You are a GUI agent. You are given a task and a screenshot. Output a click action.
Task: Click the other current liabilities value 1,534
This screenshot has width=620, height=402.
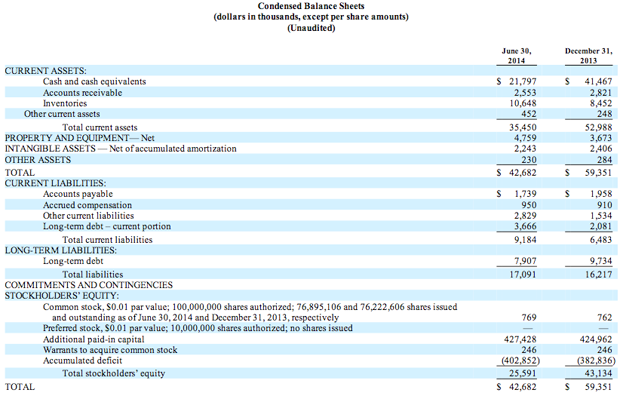tap(601, 216)
